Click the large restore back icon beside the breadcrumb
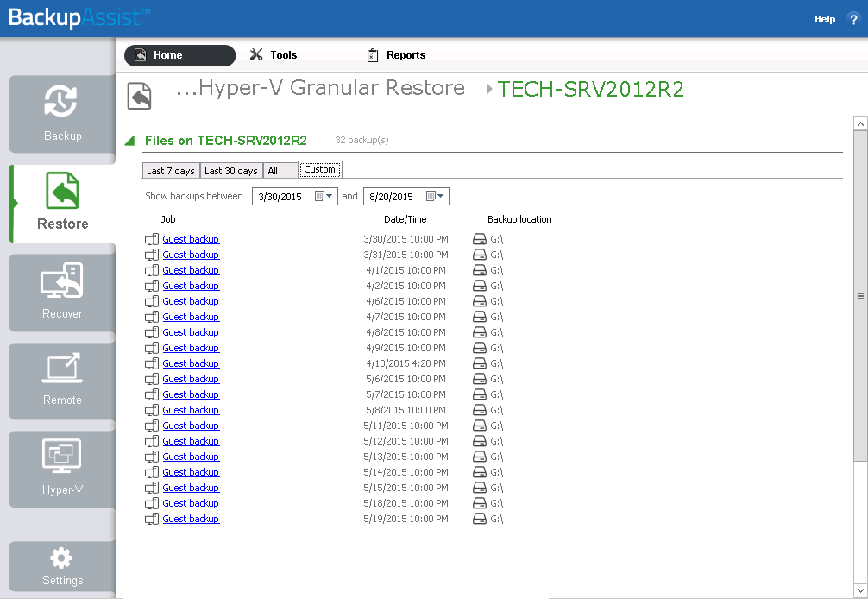The width and height of the screenshot is (868, 599). click(140, 96)
